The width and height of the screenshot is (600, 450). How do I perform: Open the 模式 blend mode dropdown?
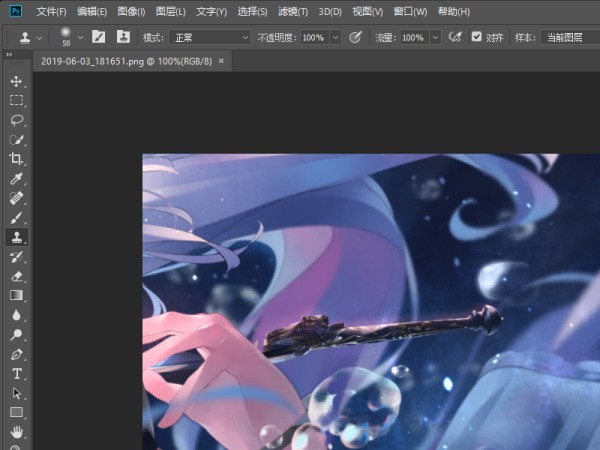pyautogui.click(x=210, y=36)
